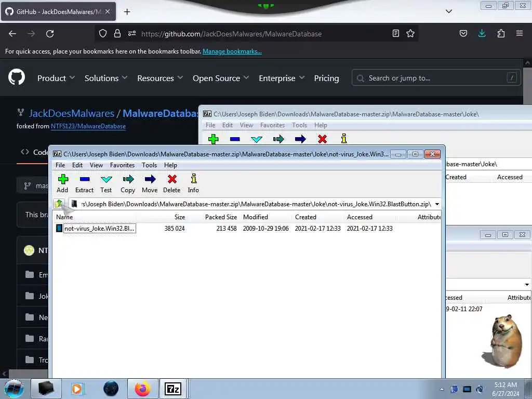532x399 pixels.
Task: Click the Delete button in front 7-Zip window
Action: (171, 183)
